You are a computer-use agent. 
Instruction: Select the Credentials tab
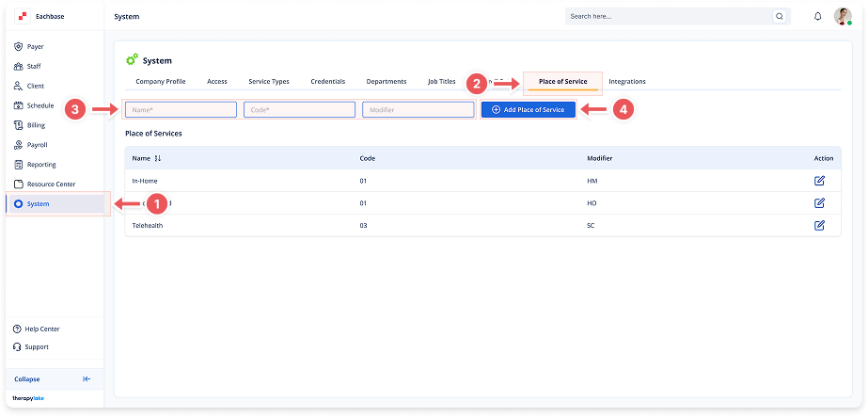click(328, 82)
